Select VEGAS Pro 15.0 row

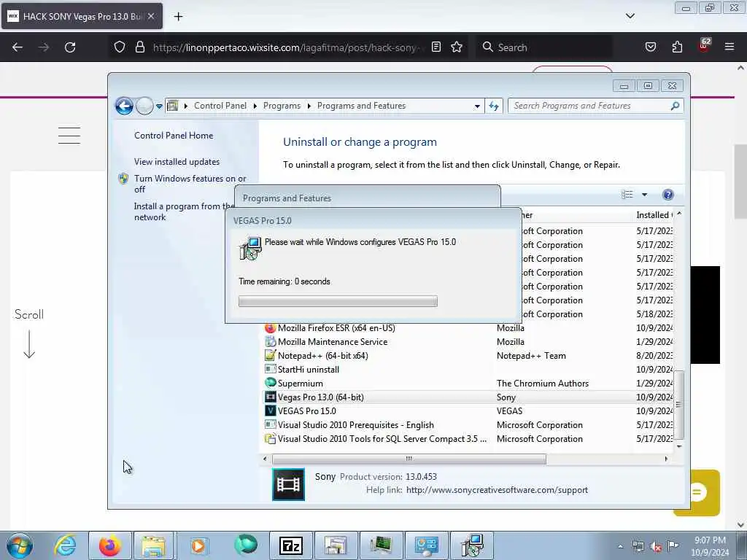pyautogui.click(x=468, y=411)
